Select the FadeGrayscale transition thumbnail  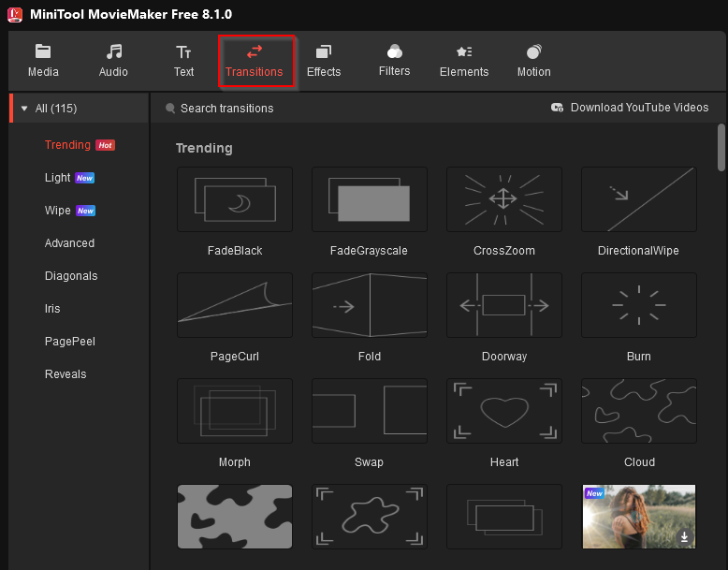pyautogui.click(x=370, y=199)
